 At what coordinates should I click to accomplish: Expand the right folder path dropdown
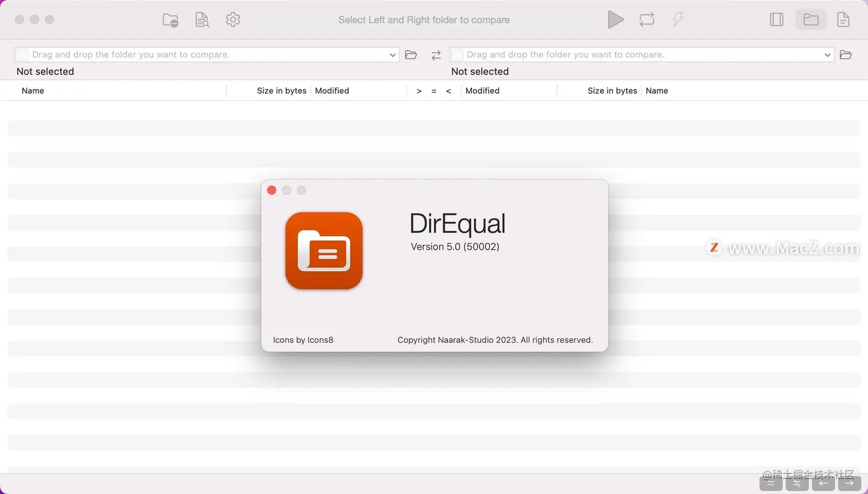click(827, 55)
